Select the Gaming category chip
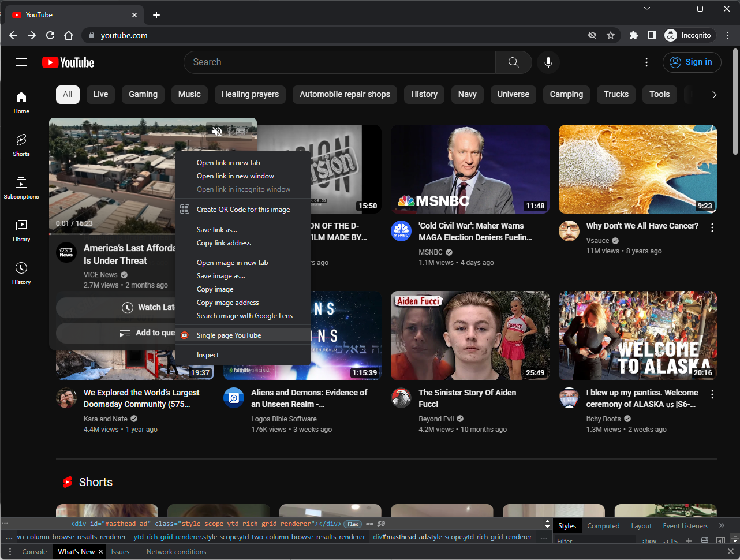 [x=143, y=94]
